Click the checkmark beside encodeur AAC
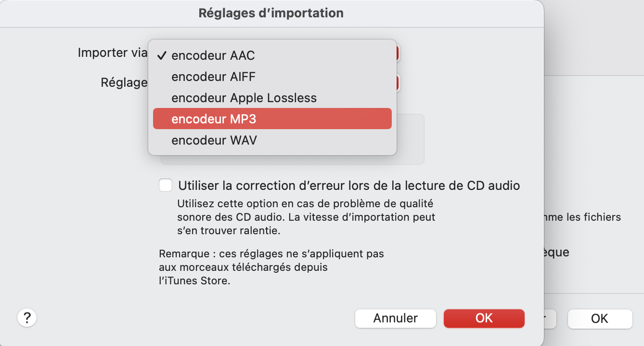 tap(162, 56)
